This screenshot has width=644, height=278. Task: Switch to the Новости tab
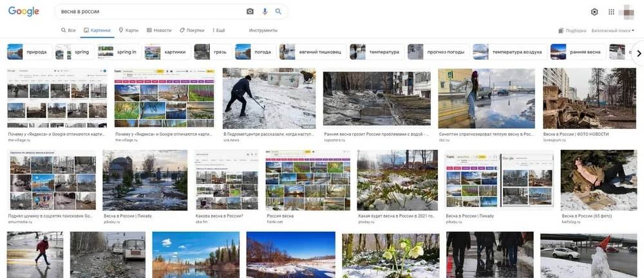point(159,30)
